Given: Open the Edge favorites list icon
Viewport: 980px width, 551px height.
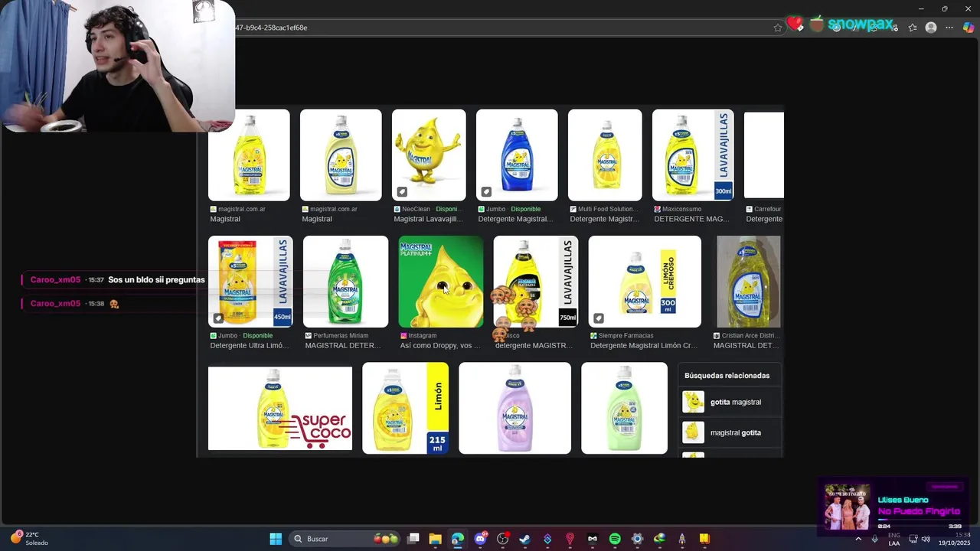Looking at the screenshot, I should coord(913,28).
